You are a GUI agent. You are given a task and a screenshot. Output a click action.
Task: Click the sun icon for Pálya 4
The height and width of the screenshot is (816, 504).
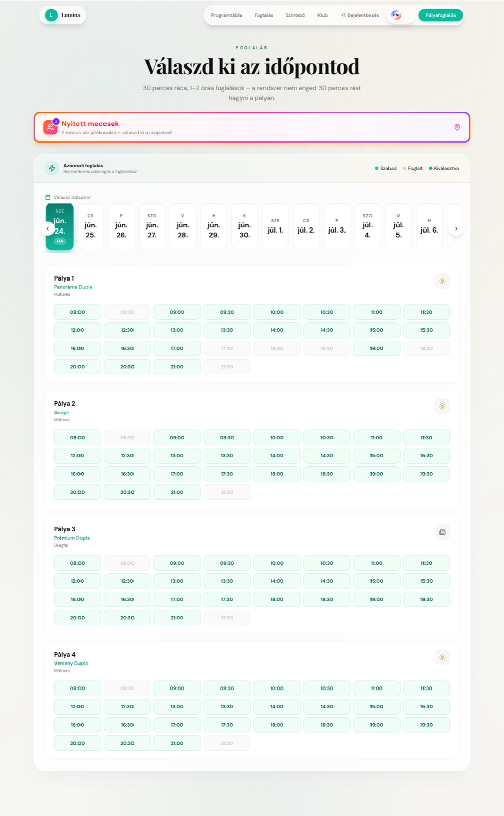coord(442,657)
